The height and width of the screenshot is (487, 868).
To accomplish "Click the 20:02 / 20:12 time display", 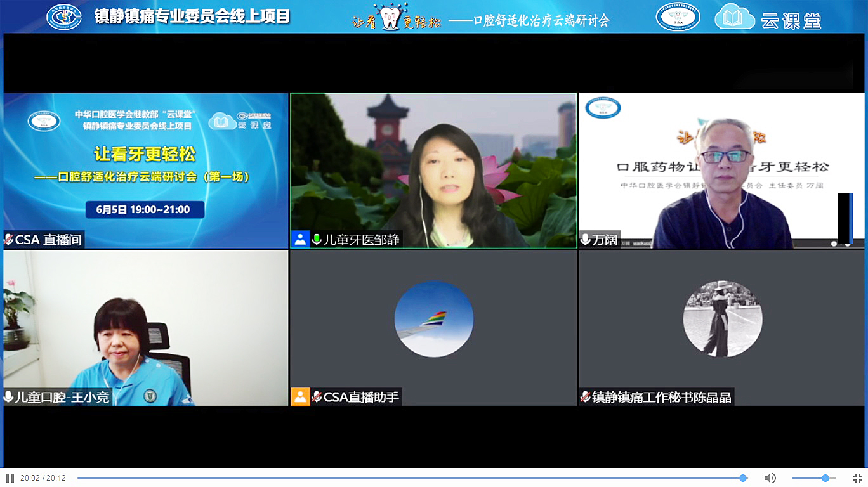I will [x=43, y=478].
